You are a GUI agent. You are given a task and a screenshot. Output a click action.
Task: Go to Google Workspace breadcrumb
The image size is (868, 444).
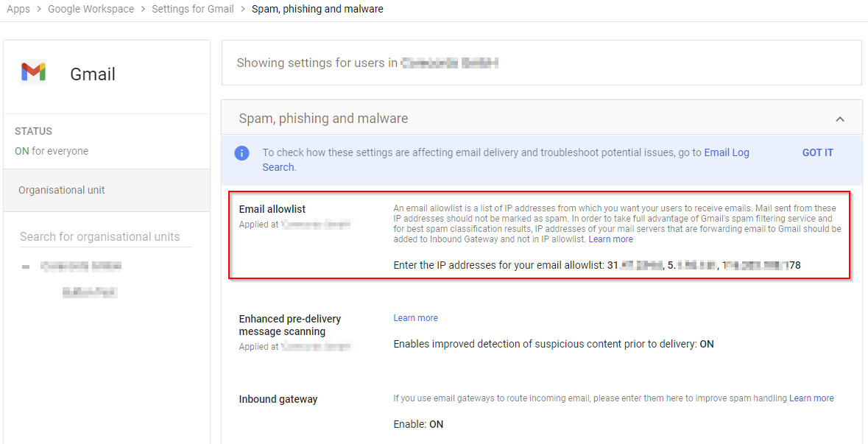click(x=91, y=10)
